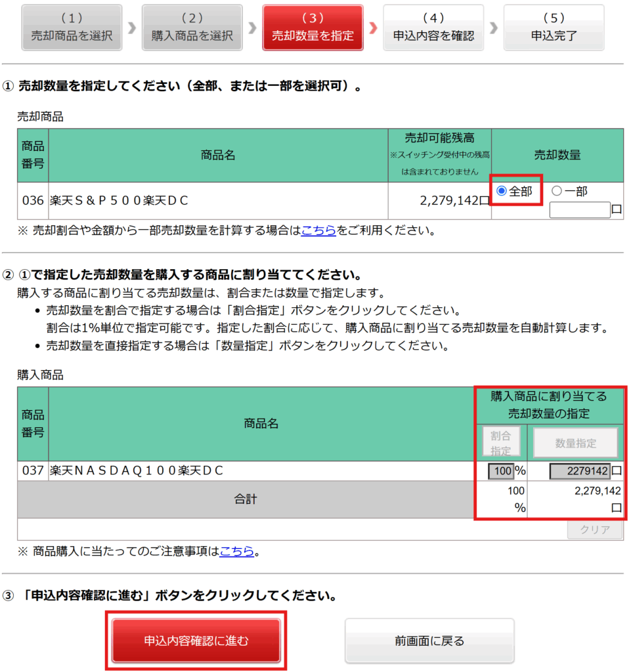This screenshot has width=631, height=672.
Task: Select the 全部 radio button
Action: point(502,191)
